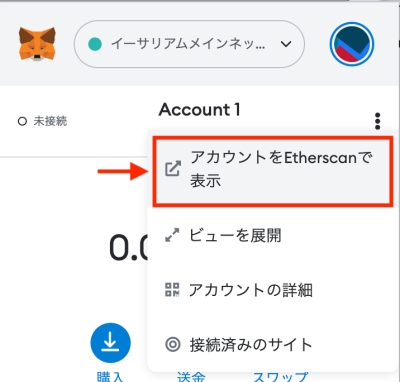
Task: Click the green network status dot
Action: pyautogui.click(x=95, y=44)
